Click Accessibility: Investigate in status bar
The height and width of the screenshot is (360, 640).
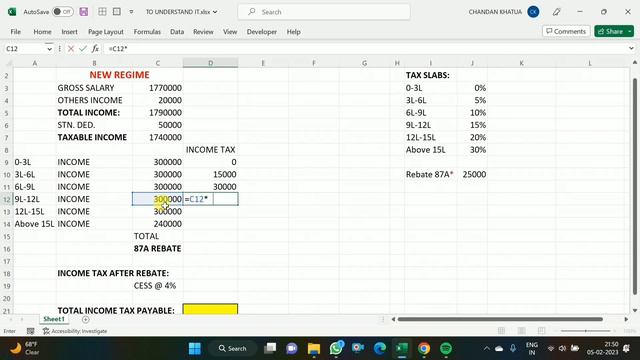75,331
